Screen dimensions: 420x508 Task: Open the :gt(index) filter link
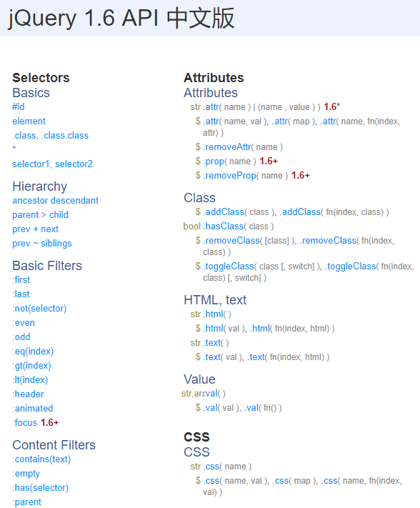tap(31, 365)
